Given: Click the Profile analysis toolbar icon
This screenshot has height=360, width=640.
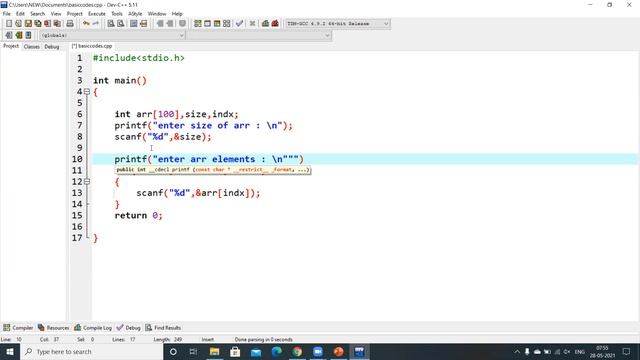Looking at the screenshot, I should [265, 24].
